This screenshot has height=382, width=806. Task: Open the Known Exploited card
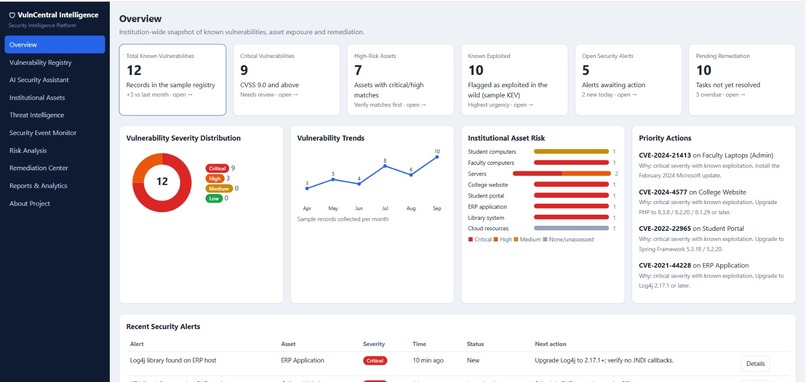tap(515, 80)
